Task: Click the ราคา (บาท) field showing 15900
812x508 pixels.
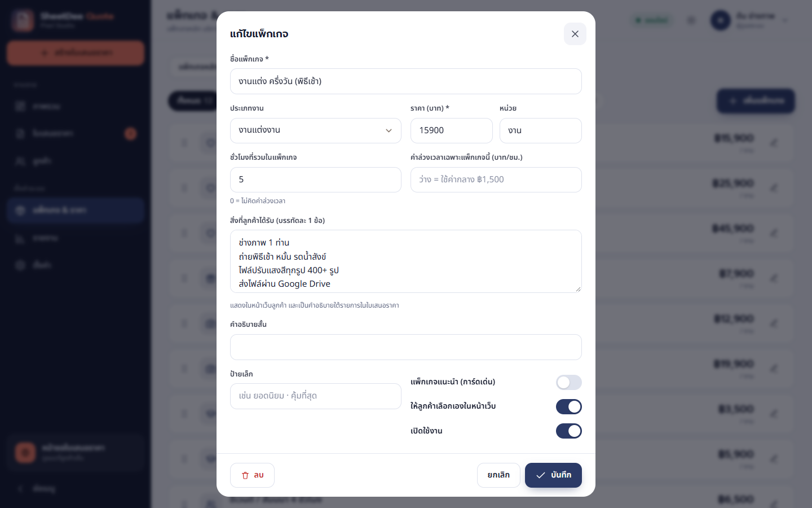Action: (451, 130)
